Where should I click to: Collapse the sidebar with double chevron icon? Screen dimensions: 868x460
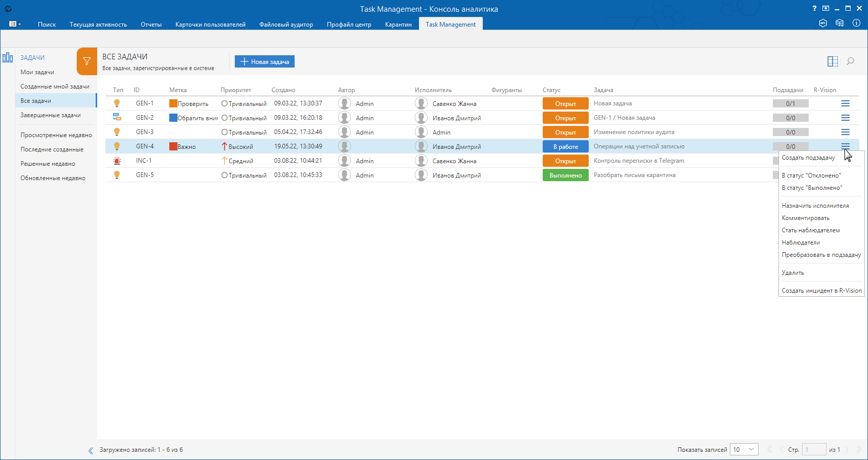(91, 450)
